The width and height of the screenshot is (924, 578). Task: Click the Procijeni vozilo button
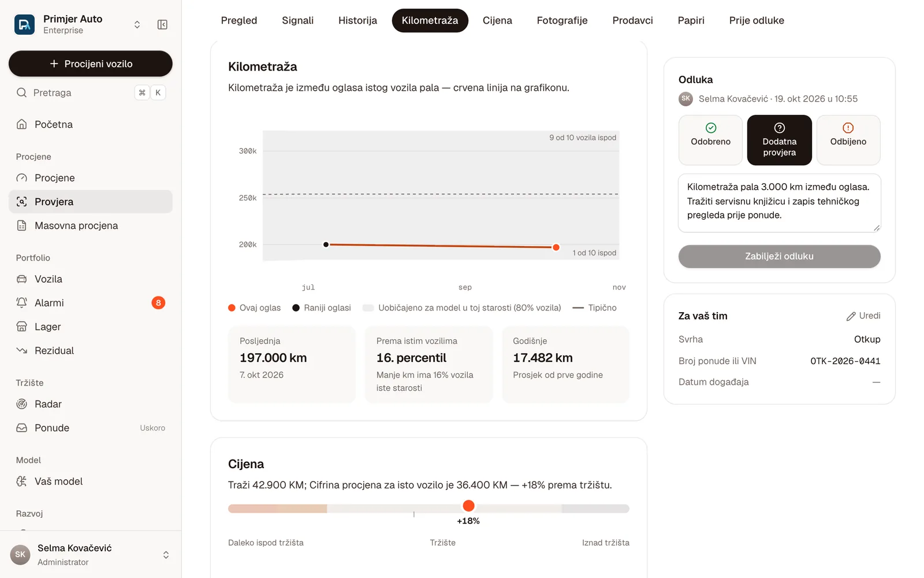91,64
